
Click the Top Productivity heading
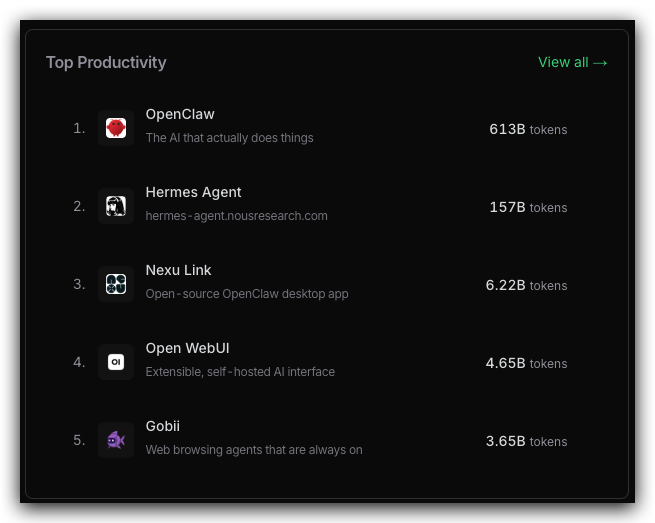pyautogui.click(x=106, y=62)
